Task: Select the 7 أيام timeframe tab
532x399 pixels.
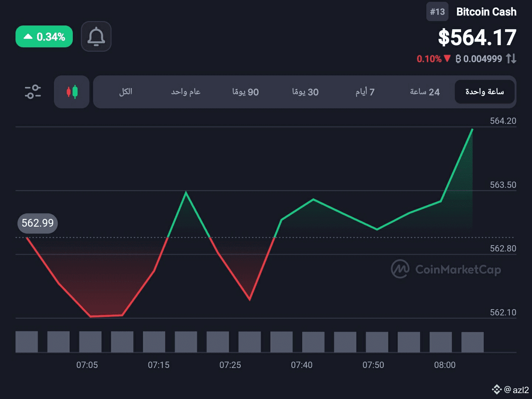Action: [365, 92]
